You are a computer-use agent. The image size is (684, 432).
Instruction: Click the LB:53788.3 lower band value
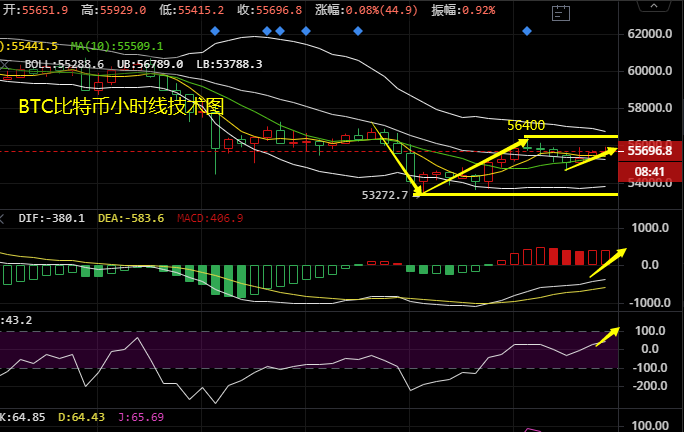coord(229,63)
